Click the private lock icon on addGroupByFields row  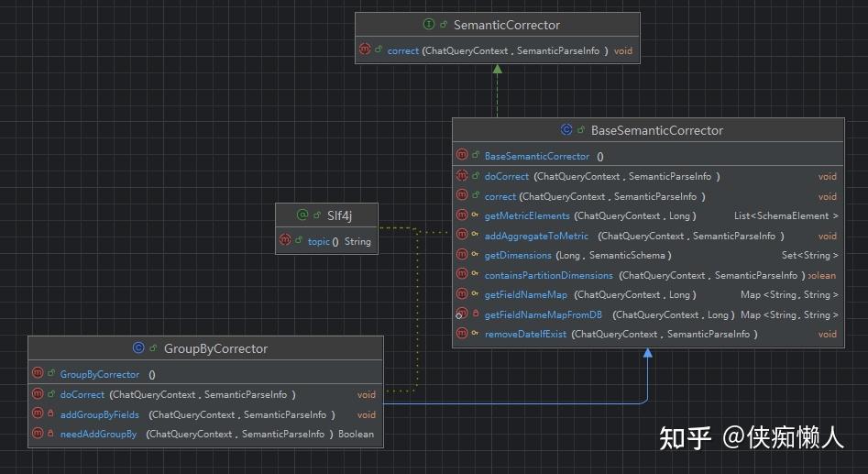(x=51, y=413)
